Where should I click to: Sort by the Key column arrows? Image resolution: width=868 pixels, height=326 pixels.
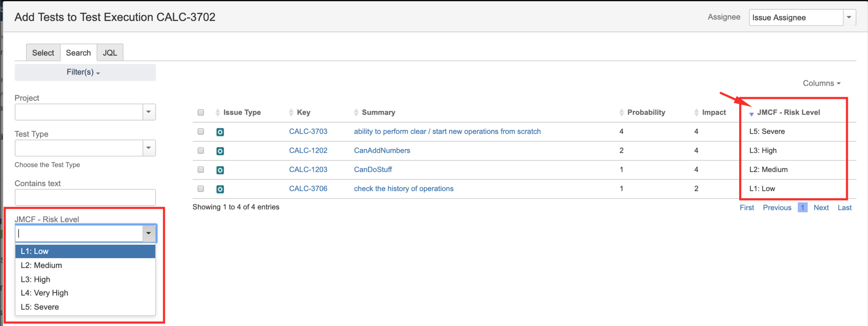coord(291,113)
